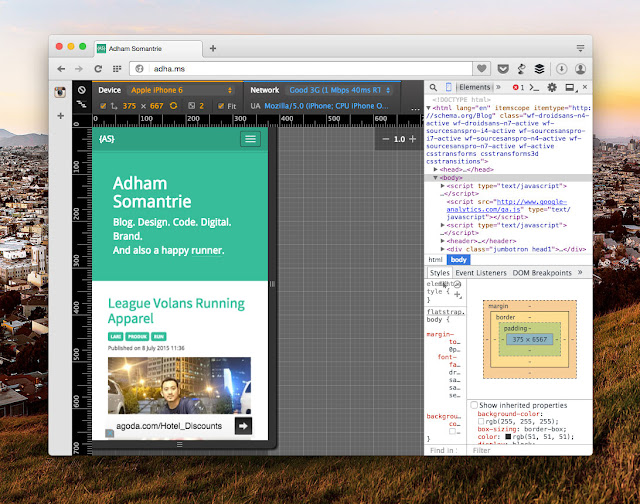Zoom in with the plus next to 1.0
This screenshot has height=504, width=640.
pos(413,139)
